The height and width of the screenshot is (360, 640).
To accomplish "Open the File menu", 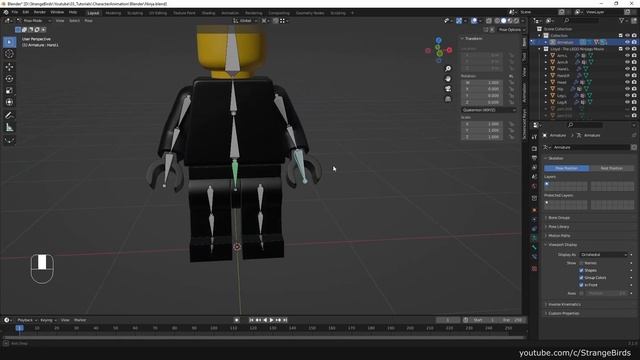I will point(15,12).
